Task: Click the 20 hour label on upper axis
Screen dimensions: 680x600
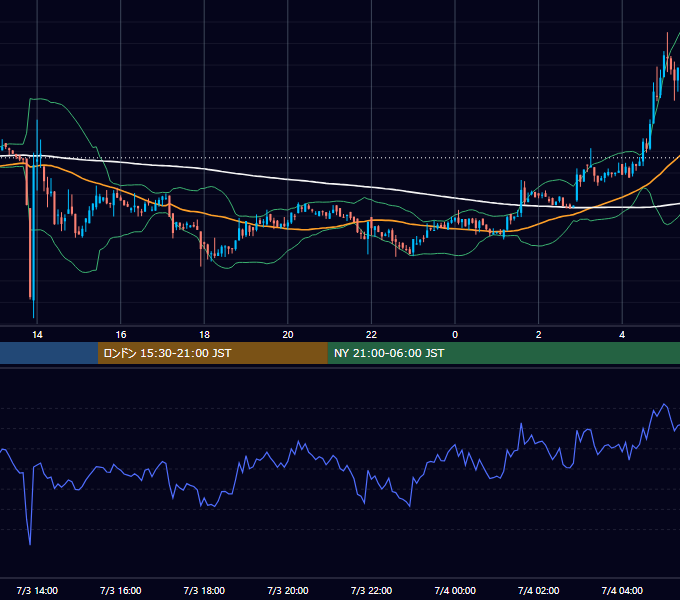Action: point(288,335)
